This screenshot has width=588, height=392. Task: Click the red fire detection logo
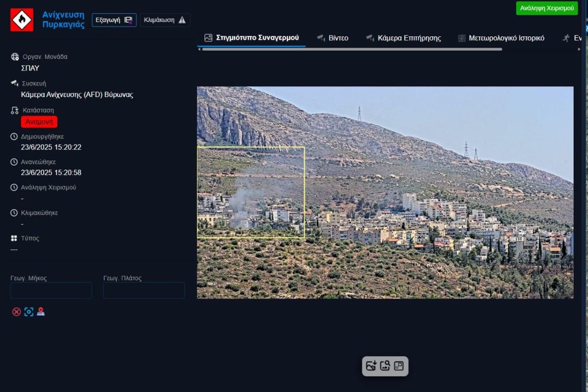(x=22, y=20)
